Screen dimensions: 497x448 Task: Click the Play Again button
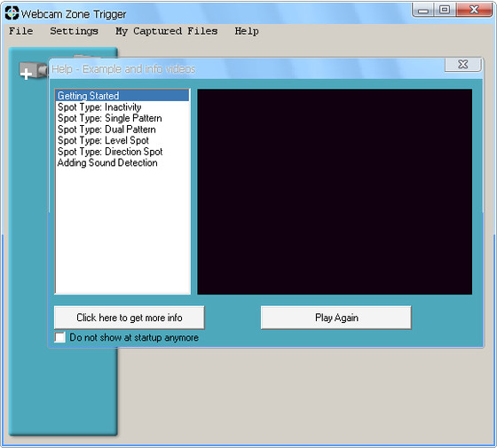tap(336, 318)
